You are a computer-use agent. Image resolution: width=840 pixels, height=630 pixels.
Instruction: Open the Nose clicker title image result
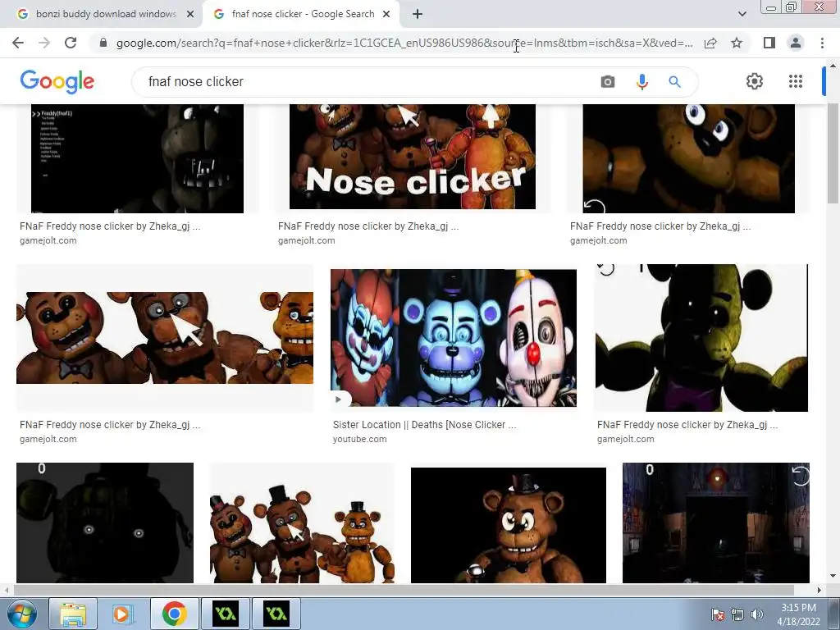point(413,157)
